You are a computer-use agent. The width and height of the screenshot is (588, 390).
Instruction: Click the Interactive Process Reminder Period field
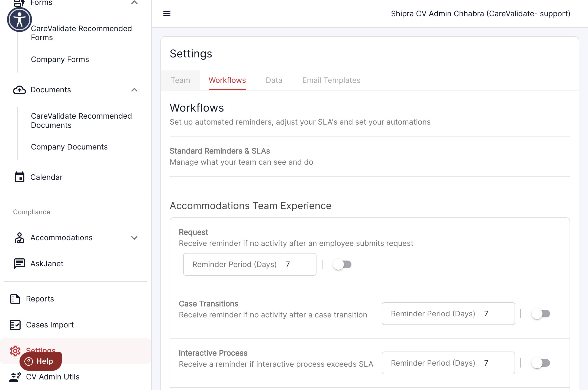click(448, 363)
